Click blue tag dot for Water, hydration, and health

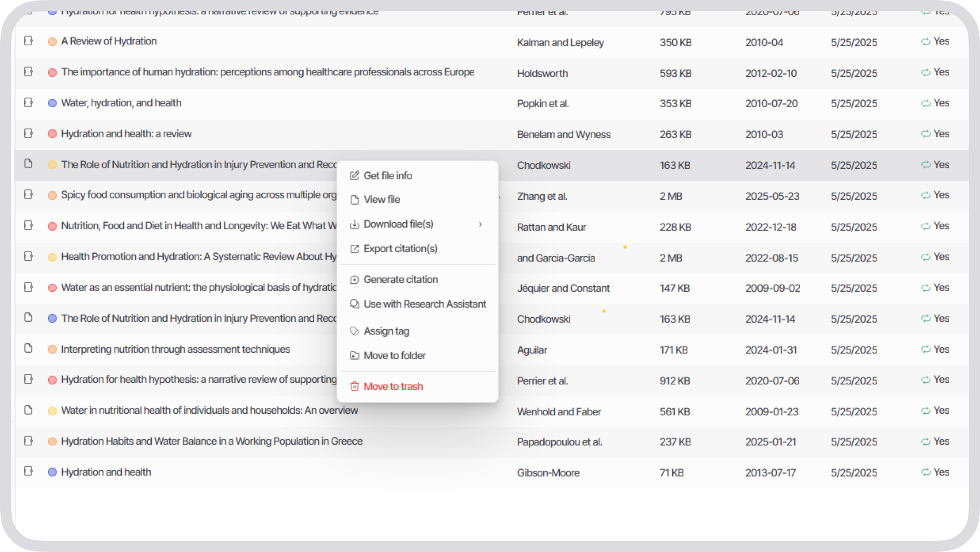coord(52,103)
